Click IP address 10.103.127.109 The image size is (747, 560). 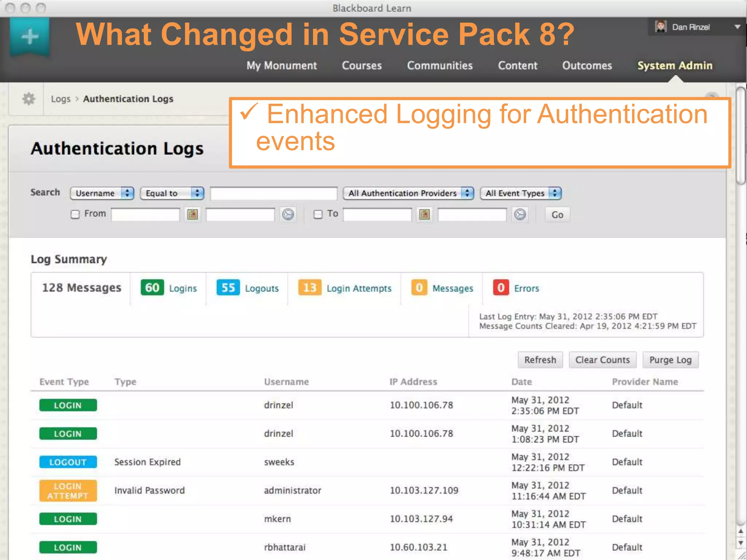tap(424, 490)
